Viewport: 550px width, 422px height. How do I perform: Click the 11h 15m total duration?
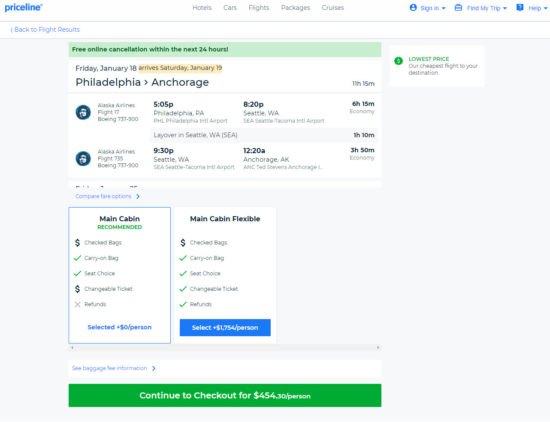coord(363,83)
